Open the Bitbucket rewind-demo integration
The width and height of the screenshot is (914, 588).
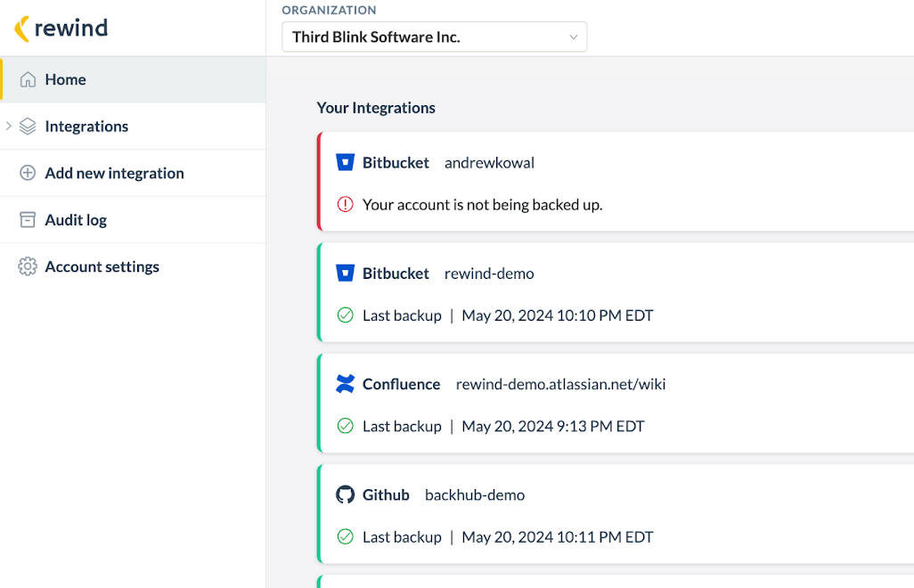click(x=616, y=292)
